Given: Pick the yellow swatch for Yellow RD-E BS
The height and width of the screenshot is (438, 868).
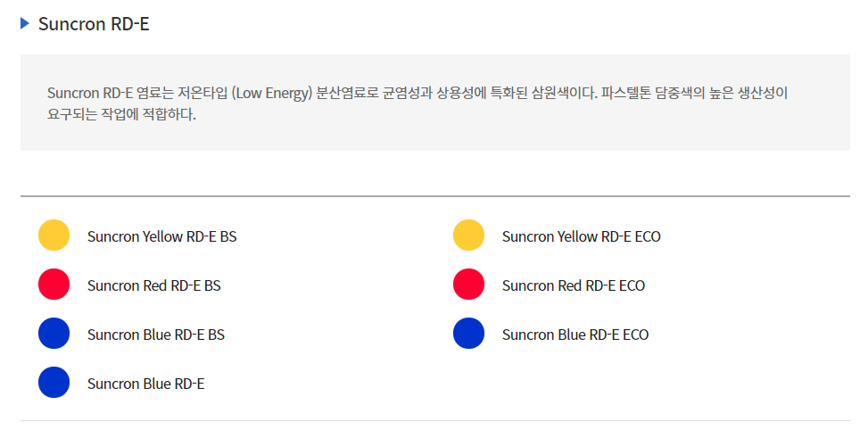Looking at the screenshot, I should (x=54, y=236).
